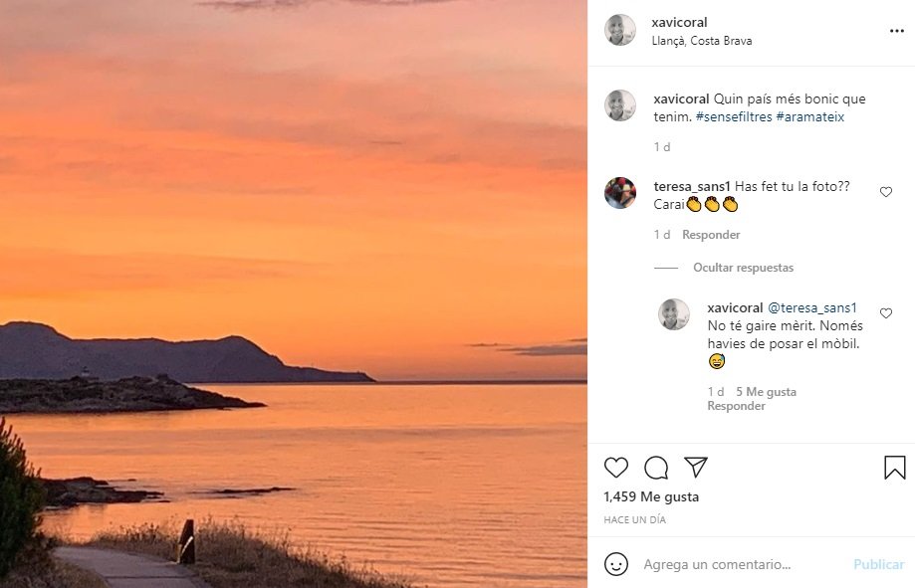Image resolution: width=915 pixels, height=588 pixels.
Task: Open the Llançà, Costa Brava location
Action: coord(701,41)
